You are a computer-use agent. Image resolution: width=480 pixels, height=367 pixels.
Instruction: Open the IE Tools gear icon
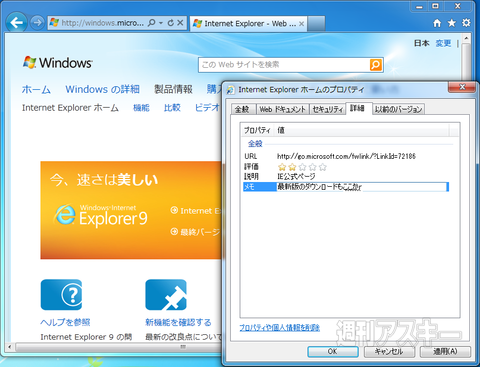pos(466,23)
